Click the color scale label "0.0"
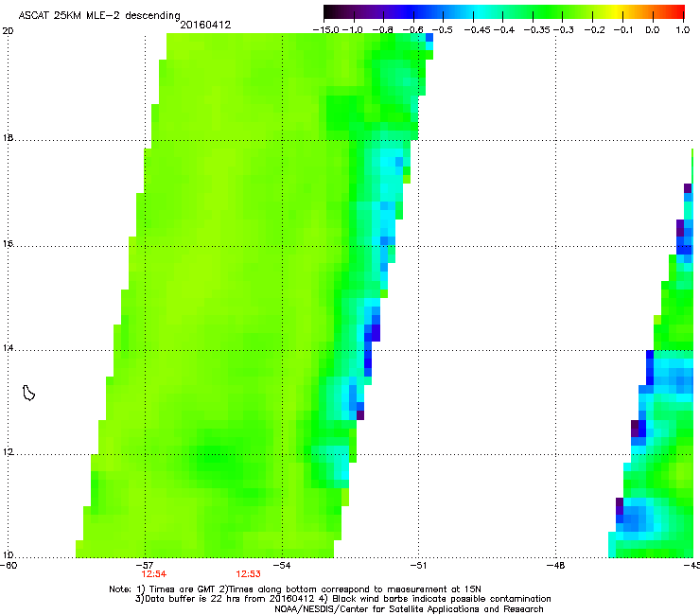 (653, 30)
